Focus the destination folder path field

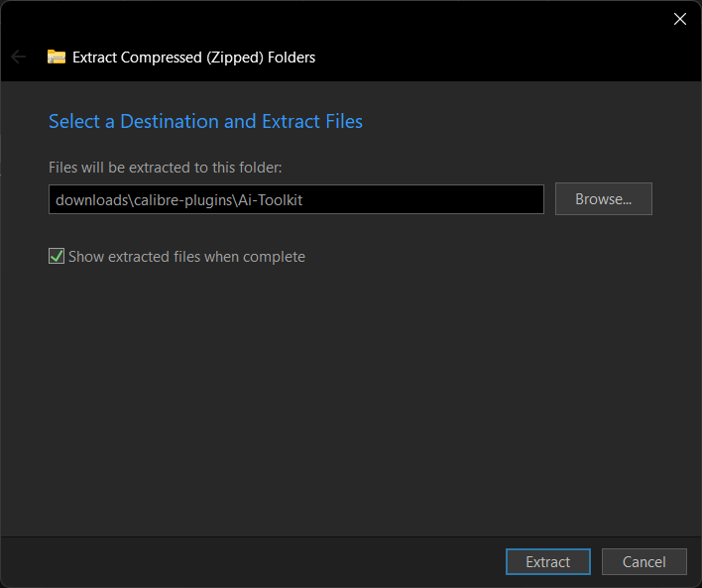click(x=296, y=199)
